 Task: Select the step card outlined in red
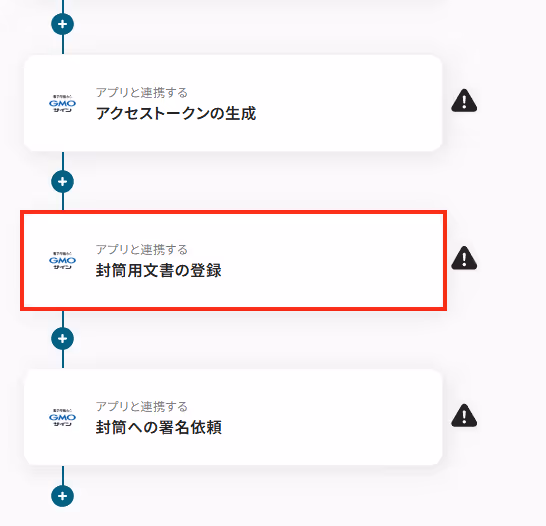point(233,260)
